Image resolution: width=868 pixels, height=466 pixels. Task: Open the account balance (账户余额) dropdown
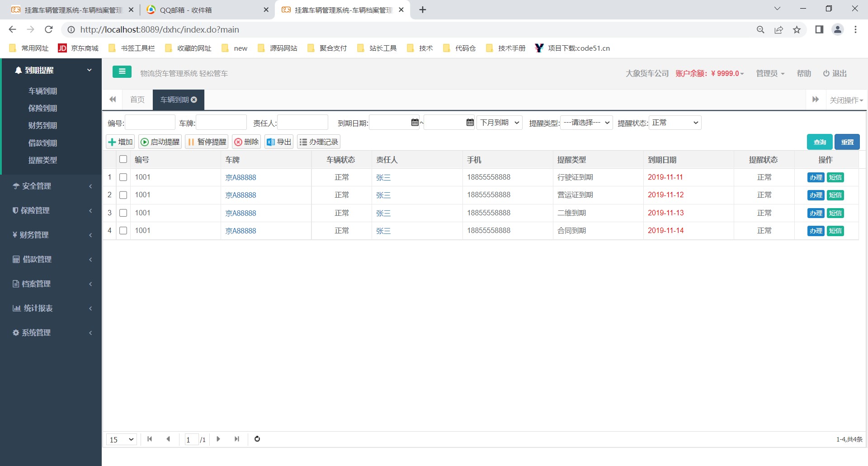point(710,73)
